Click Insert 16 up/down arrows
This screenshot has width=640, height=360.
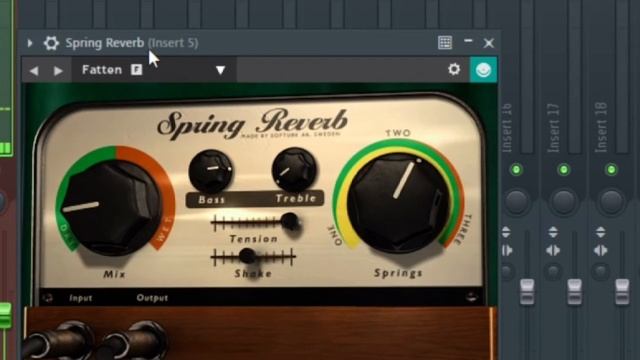[x=506, y=232]
